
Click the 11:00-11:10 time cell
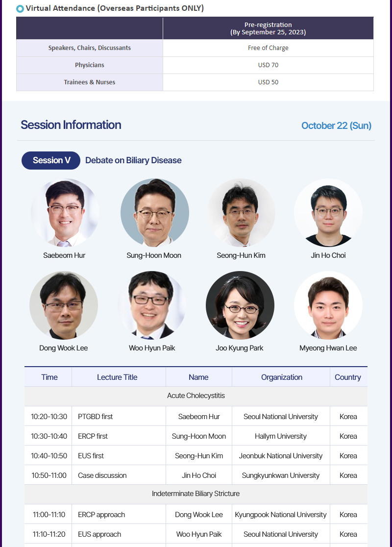[x=49, y=515]
